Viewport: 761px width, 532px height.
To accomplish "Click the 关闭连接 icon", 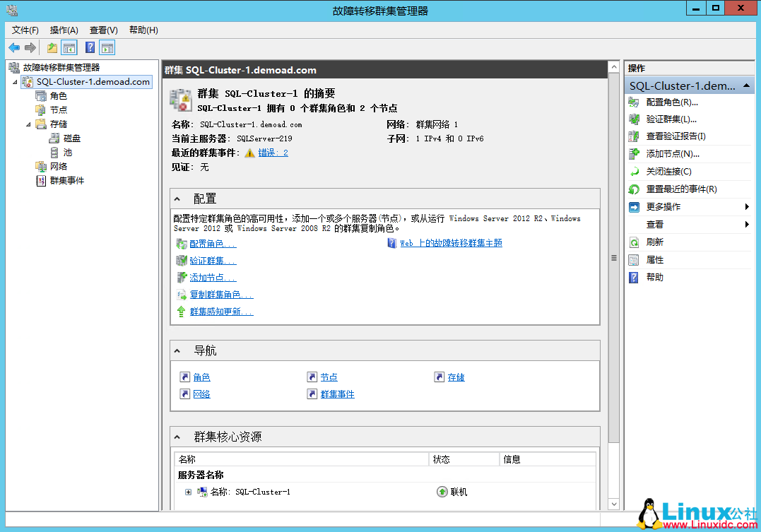I will [632, 170].
